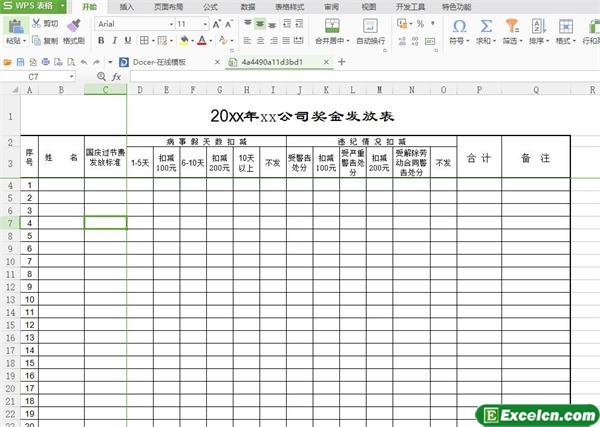The image size is (600, 427).
Task: Toggle underline formatting
Action: tap(128, 40)
